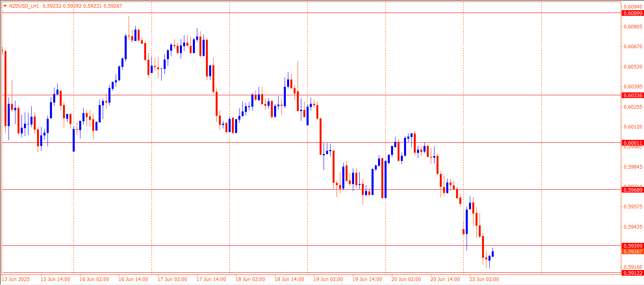Select the 0.60336 horizontal line price label
Viewport: 644px width, 285px height.
coord(633,96)
